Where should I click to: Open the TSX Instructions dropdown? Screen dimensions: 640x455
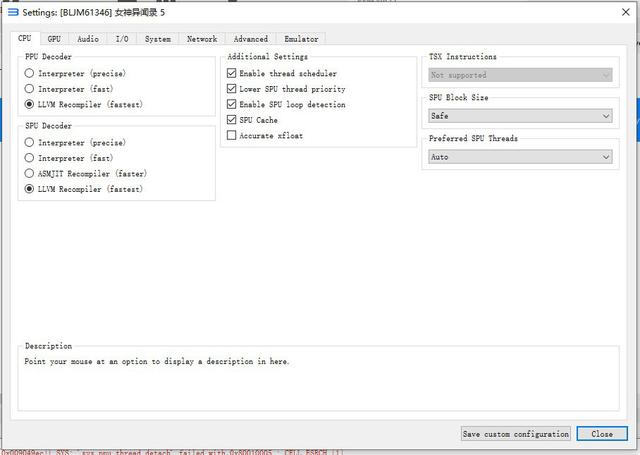click(x=519, y=75)
